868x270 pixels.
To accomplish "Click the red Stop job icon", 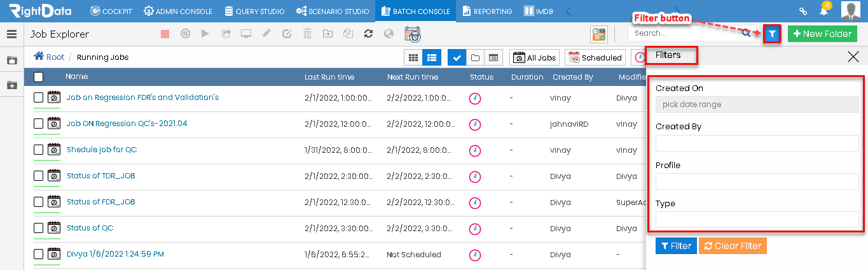I will tap(165, 34).
